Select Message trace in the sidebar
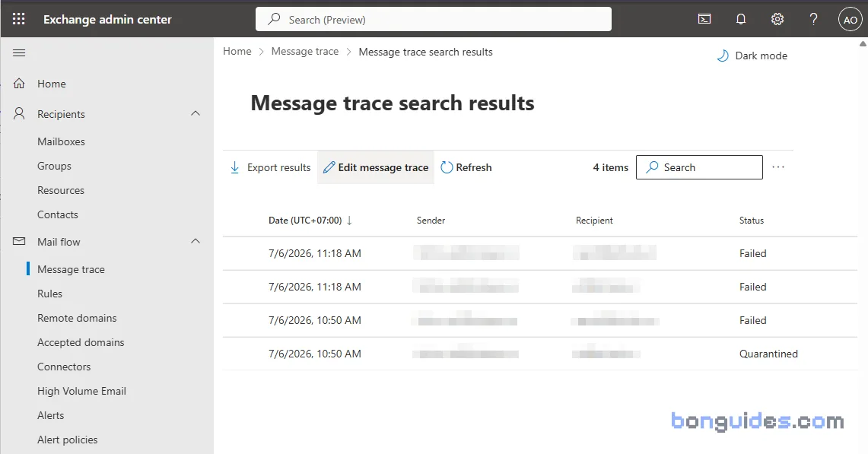 tap(71, 270)
